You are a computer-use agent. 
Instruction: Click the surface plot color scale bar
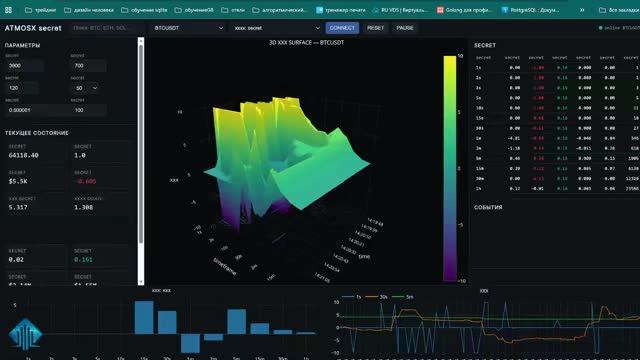(450, 169)
